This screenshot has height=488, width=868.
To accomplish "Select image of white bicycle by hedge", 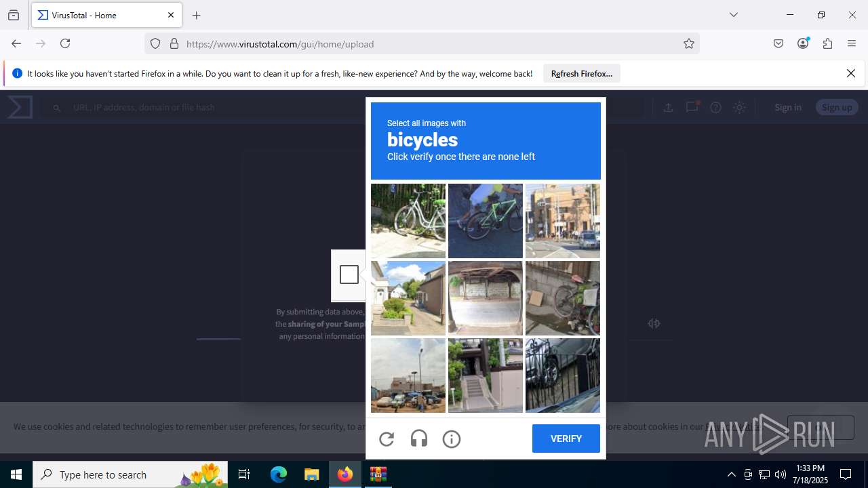I will point(408,221).
